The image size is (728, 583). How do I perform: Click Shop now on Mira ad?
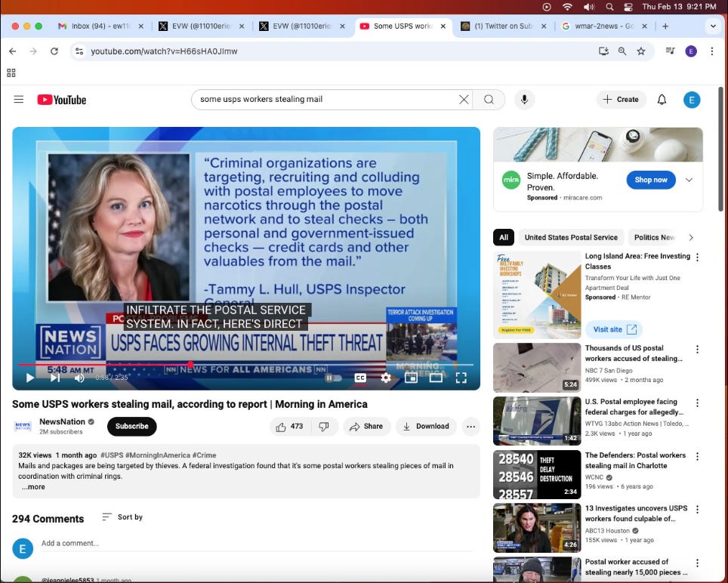(651, 180)
